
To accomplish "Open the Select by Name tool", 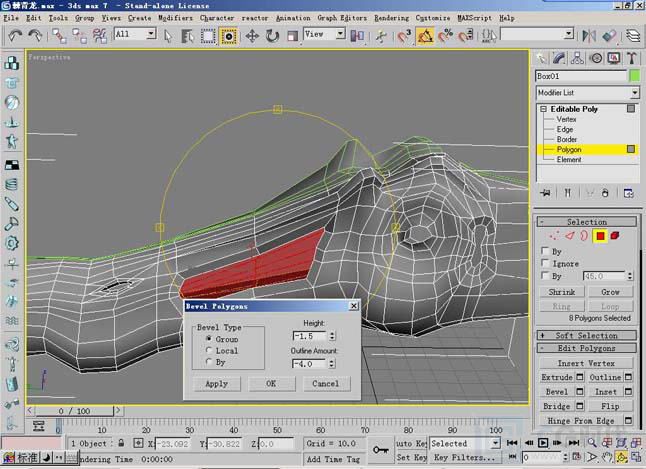I will tap(187, 36).
